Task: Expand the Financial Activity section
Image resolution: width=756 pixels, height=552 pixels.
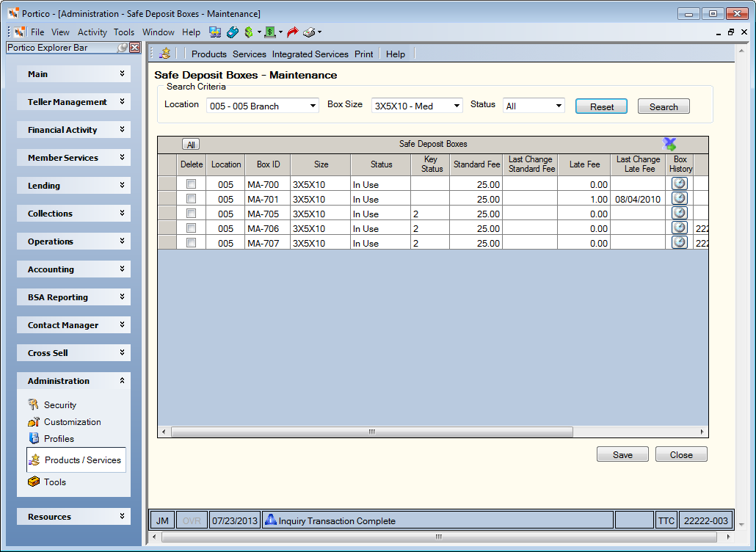Action: point(74,130)
